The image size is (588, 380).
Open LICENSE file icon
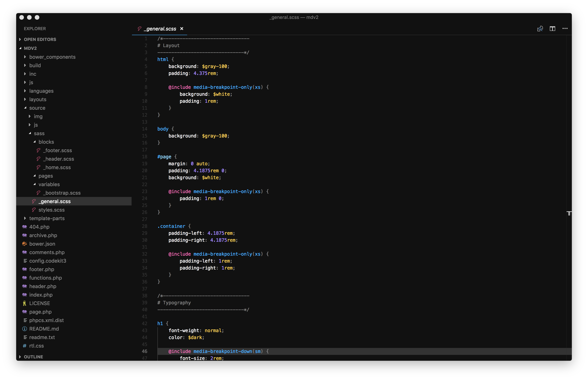click(x=24, y=303)
